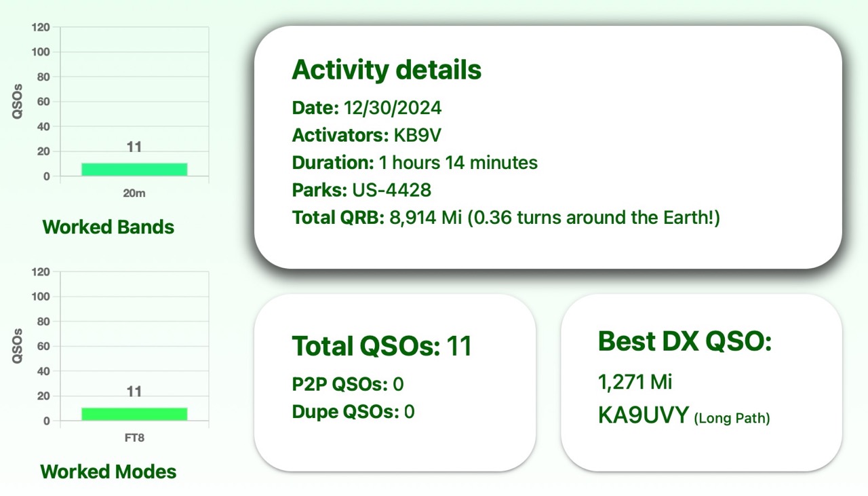Click the 1,271 Mi distance value
This screenshot has width=868, height=496.
635,382
